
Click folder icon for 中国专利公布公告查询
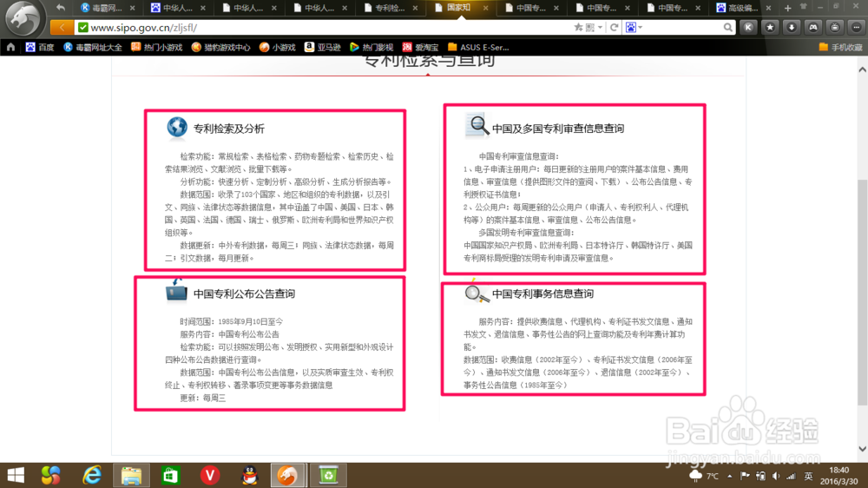click(176, 290)
